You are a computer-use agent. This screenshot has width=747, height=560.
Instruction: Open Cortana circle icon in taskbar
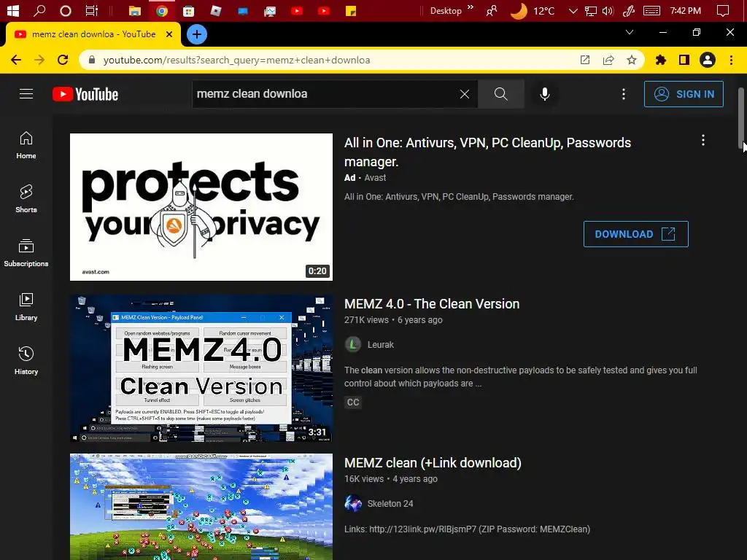(65, 11)
